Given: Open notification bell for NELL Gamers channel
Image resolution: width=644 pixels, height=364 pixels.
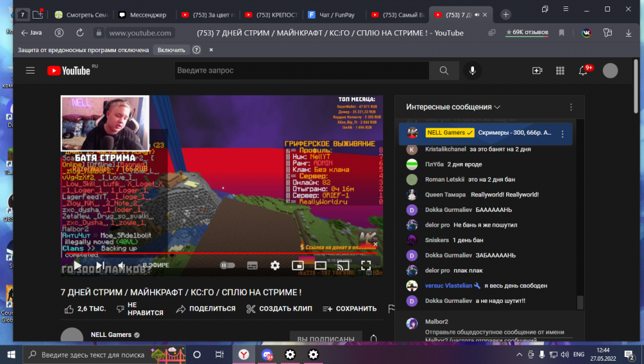Looking at the screenshot, I should (374, 338).
